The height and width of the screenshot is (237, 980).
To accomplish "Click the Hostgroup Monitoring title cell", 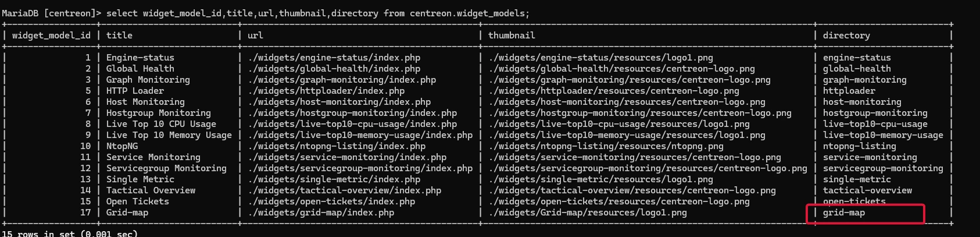I will coord(159,113).
